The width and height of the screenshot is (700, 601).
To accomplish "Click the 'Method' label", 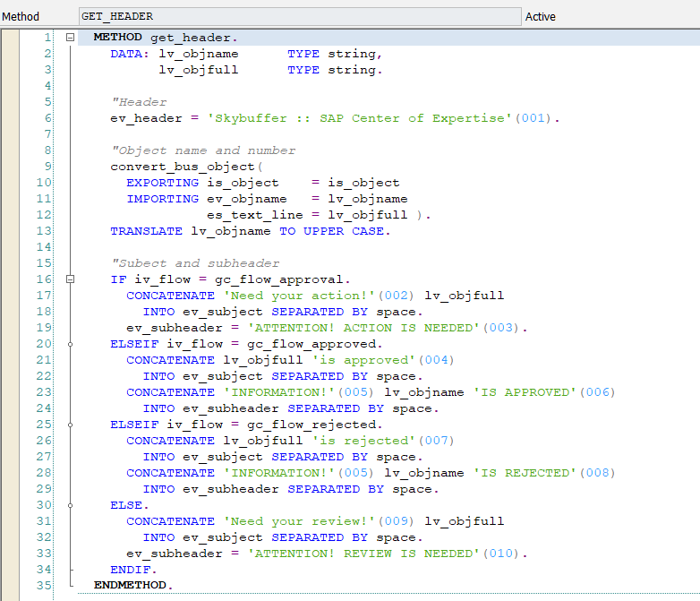I will click(21, 16).
